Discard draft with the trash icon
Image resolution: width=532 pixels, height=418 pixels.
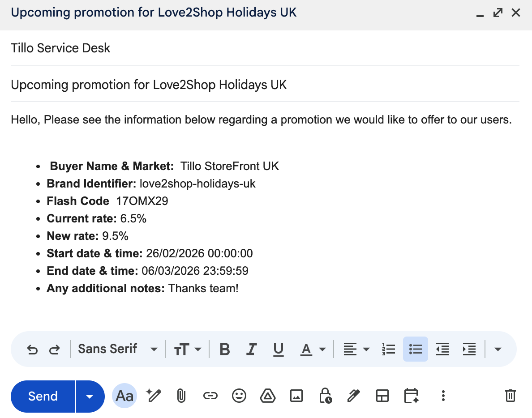pyautogui.click(x=510, y=396)
